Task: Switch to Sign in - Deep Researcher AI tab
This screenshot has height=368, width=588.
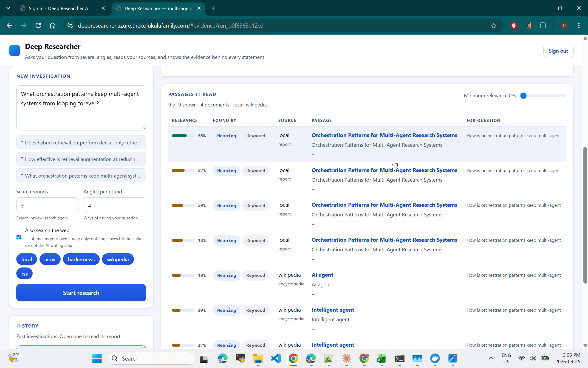Action: pos(59,8)
